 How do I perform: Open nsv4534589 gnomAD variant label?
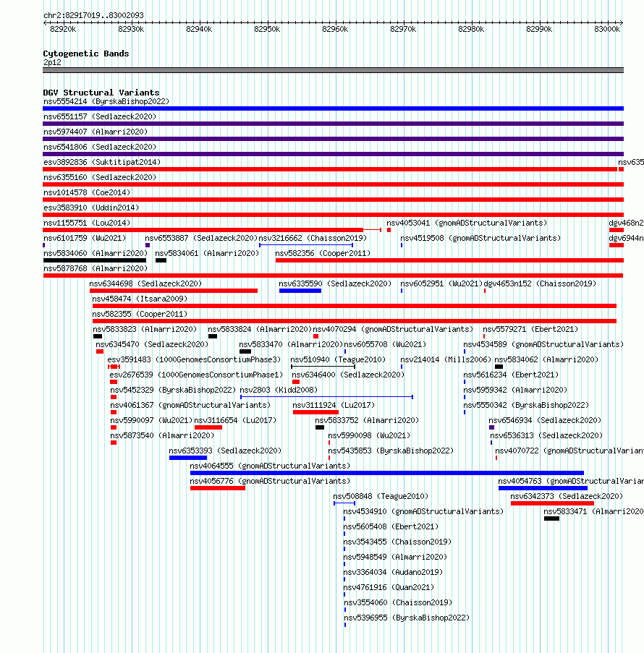tap(543, 345)
